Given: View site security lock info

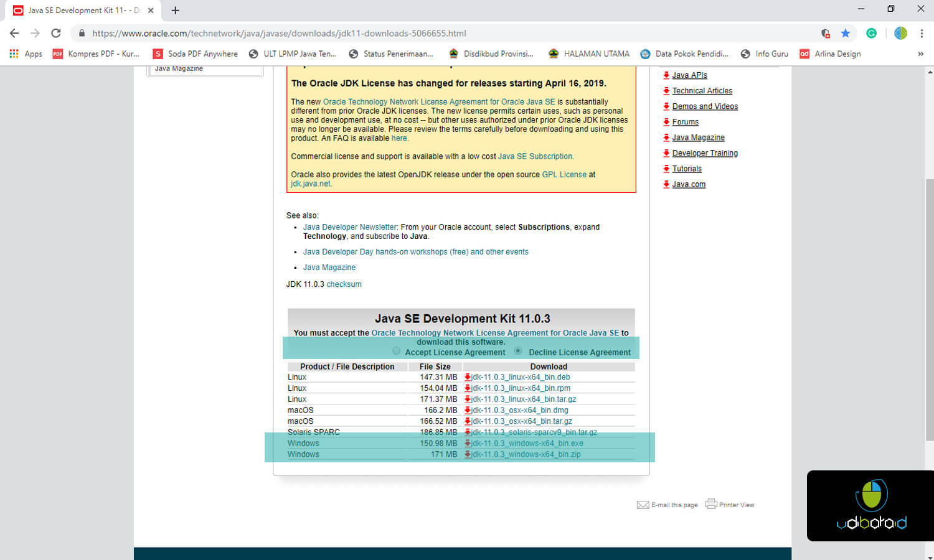Looking at the screenshot, I should click(x=82, y=33).
